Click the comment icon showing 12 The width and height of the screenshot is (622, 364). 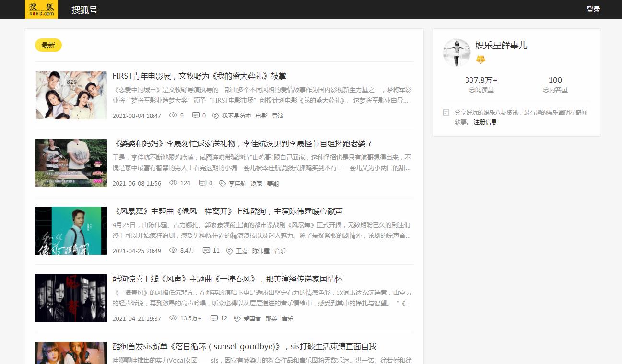[x=214, y=318]
